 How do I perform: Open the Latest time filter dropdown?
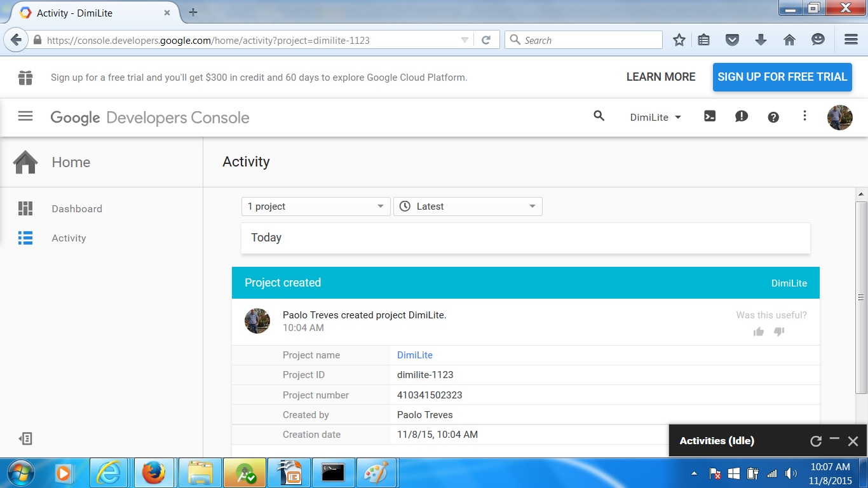468,207
